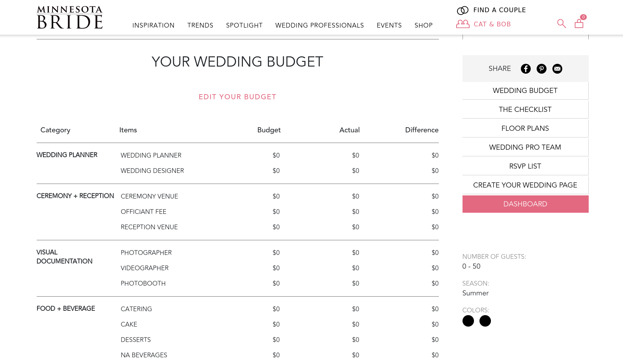The height and width of the screenshot is (364, 623).
Task: Click the Summer season value
Action: [x=476, y=293]
